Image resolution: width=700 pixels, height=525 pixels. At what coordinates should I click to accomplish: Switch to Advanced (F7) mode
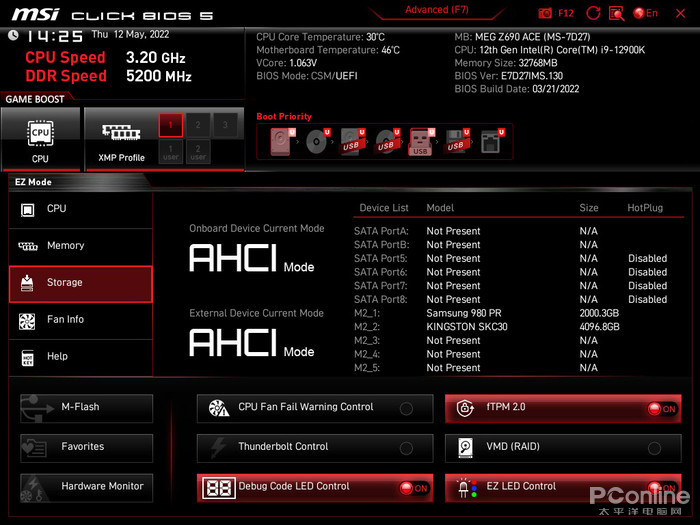click(x=437, y=10)
